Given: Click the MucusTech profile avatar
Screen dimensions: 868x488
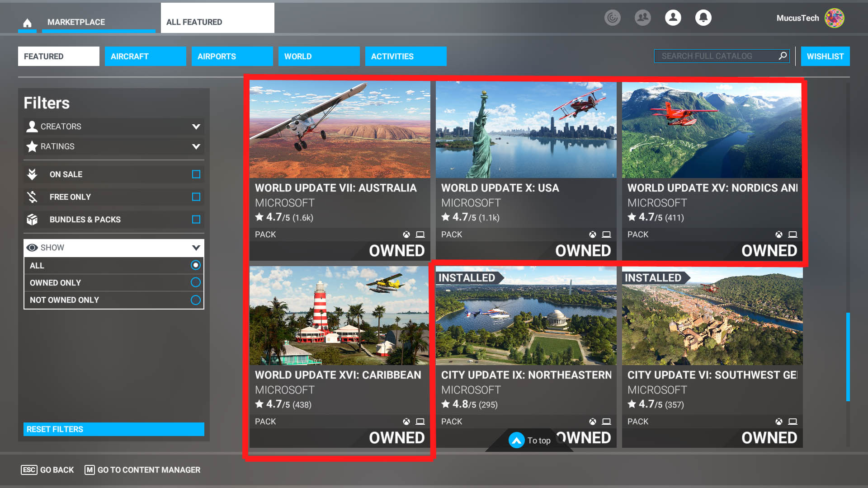Looking at the screenshot, I should tap(834, 18).
